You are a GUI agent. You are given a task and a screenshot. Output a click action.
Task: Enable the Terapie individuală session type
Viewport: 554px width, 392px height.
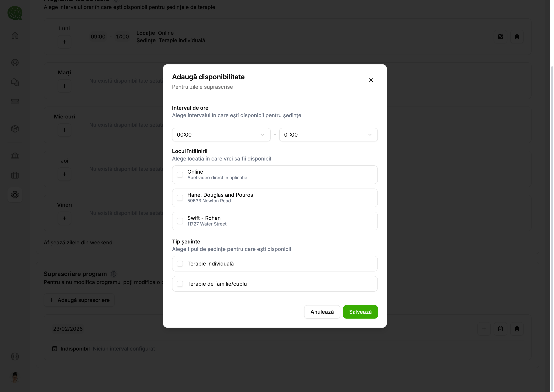tap(180, 264)
